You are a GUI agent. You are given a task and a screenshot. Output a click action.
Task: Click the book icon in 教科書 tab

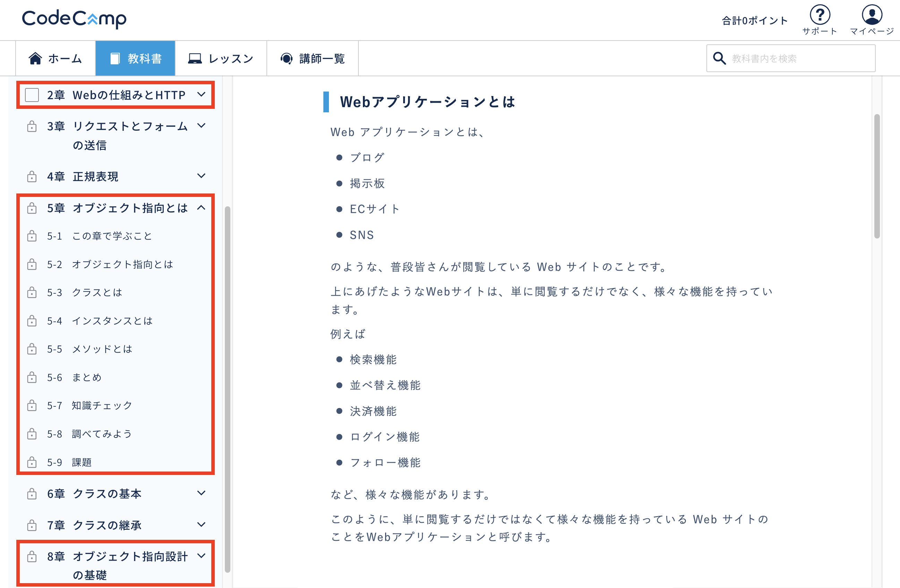point(115,59)
